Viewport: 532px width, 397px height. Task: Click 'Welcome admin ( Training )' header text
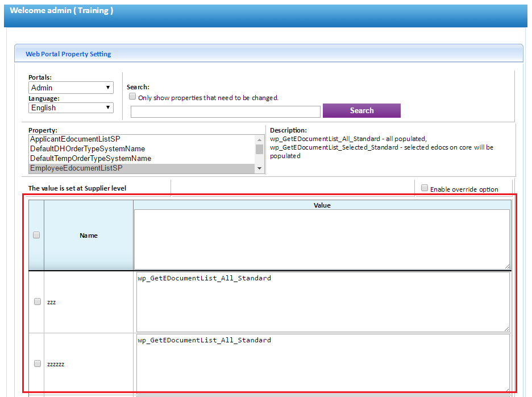tap(61, 11)
